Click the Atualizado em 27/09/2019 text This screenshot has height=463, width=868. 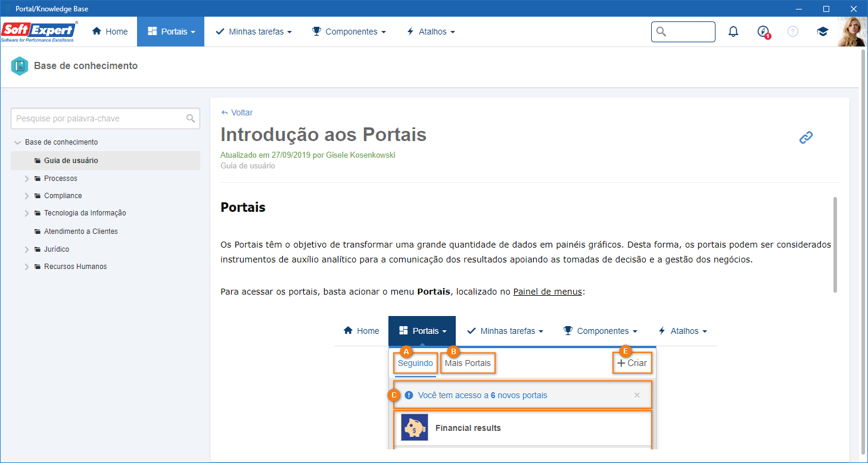[x=308, y=155]
